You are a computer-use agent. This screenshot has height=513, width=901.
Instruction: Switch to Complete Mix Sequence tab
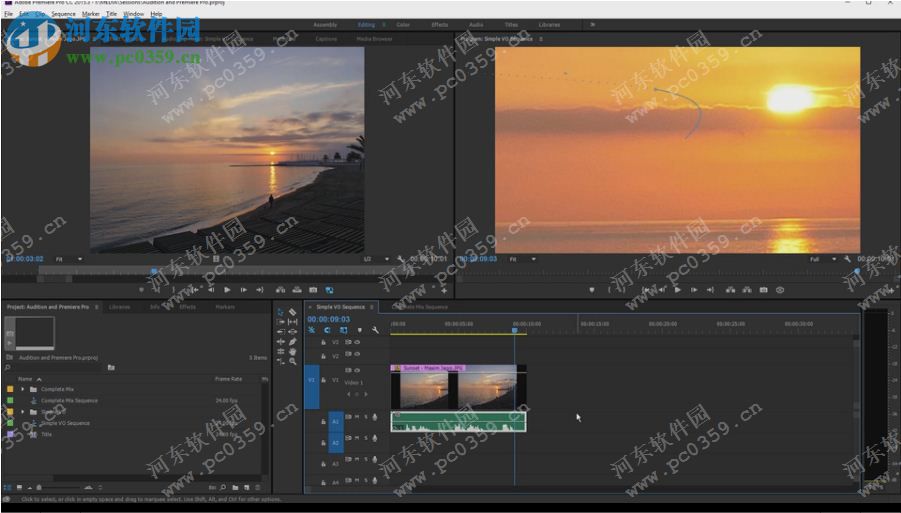coord(420,307)
